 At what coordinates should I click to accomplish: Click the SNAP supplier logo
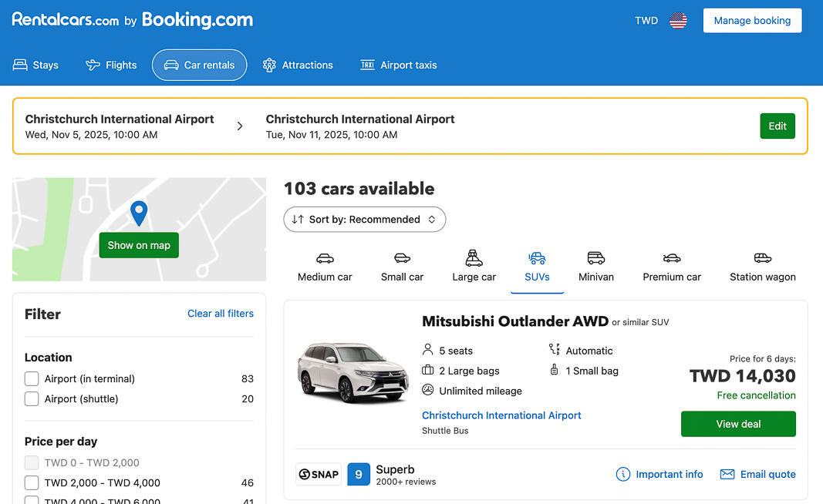coord(319,474)
